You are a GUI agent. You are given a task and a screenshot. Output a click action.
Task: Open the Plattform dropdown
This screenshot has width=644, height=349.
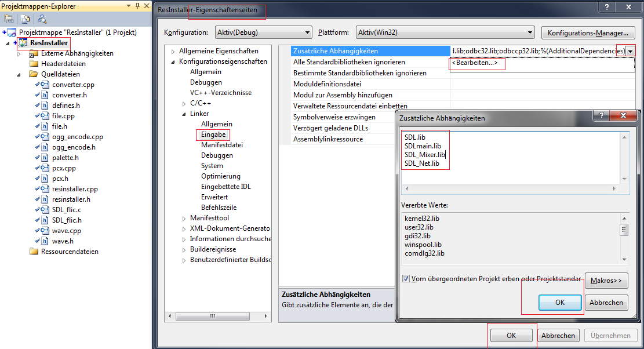[x=444, y=32]
